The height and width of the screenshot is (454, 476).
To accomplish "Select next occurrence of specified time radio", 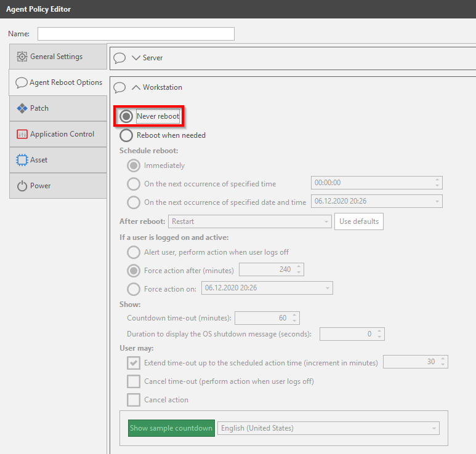I will click(x=134, y=184).
